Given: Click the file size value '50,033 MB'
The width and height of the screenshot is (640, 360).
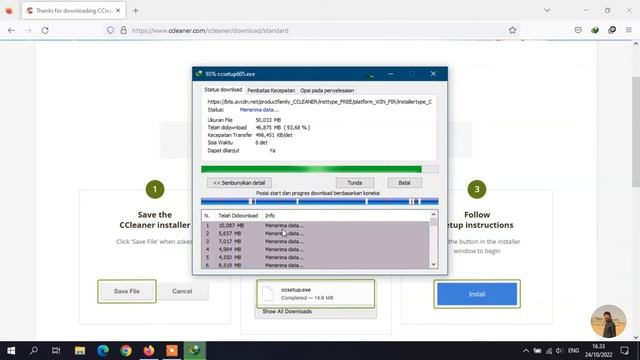Looking at the screenshot, I should (x=268, y=120).
